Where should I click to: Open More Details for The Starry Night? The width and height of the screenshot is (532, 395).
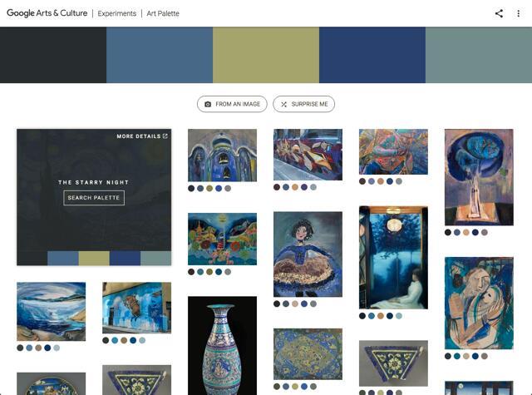[139, 136]
